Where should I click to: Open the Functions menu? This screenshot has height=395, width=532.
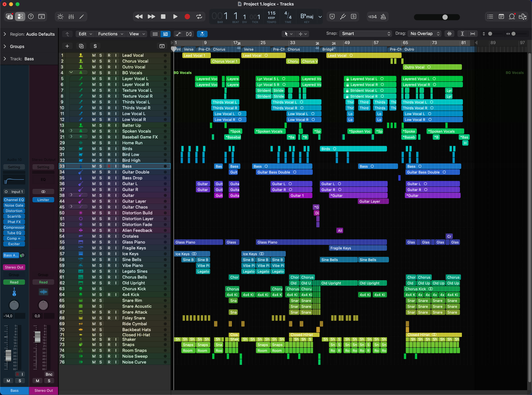pyautogui.click(x=110, y=34)
